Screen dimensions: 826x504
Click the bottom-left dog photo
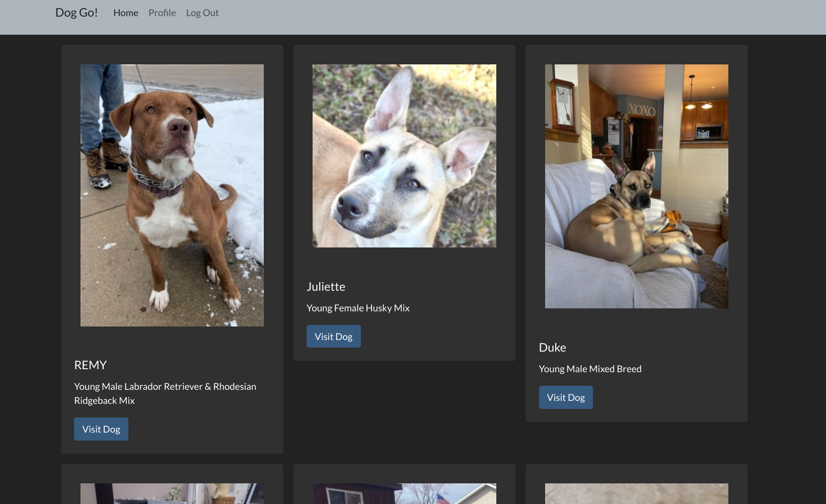point(172,493)
